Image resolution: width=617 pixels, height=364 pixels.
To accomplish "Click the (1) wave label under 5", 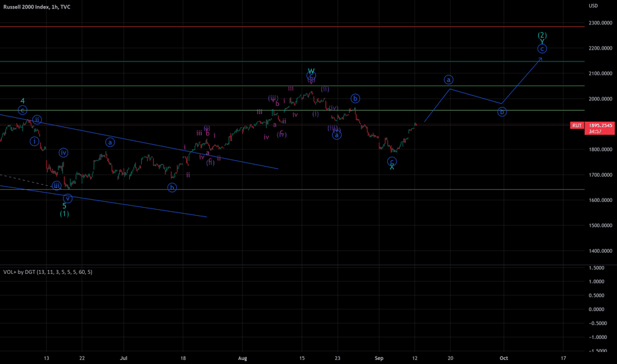I will (64, 214).
